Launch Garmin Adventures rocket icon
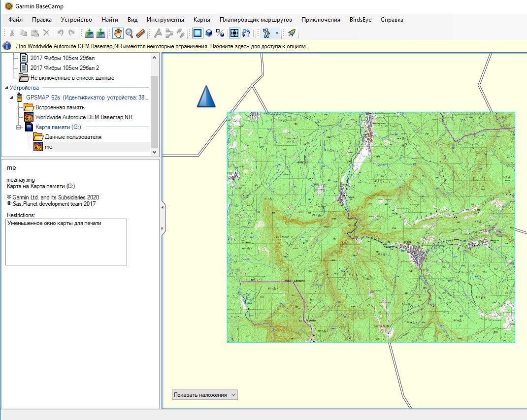The height and width of the screenshot is (420, 527). (x=292, y=33)
